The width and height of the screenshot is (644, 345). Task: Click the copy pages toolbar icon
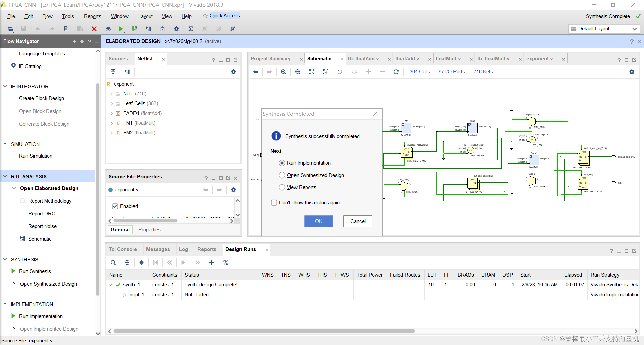(66, 29)
